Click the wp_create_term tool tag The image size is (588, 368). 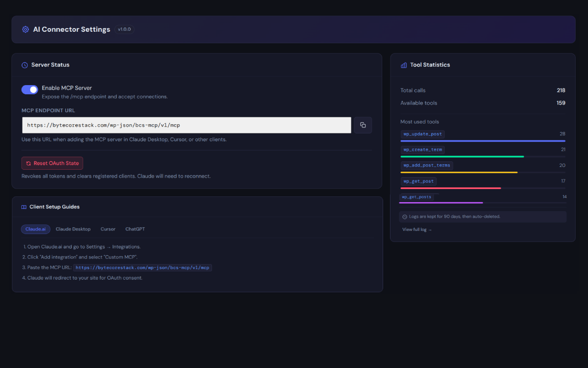point(423,150)
